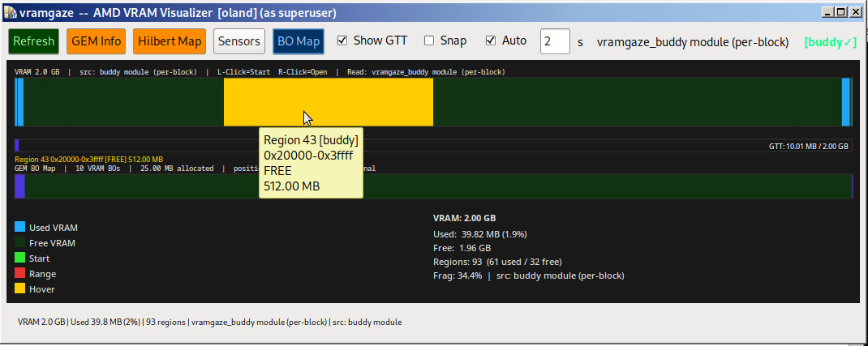Click the blue used VRAM block at left edge
Viewport: 868px width, 346px height.
(20, 102)
